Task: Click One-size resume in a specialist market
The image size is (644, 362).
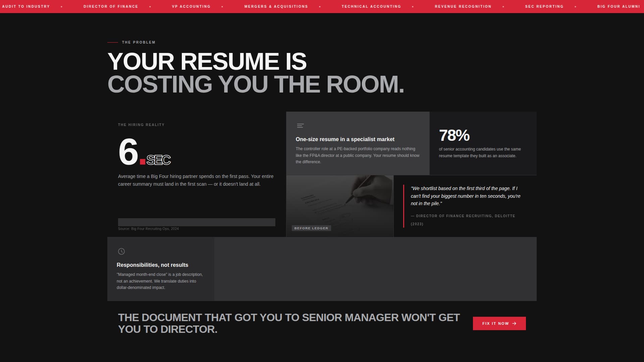Action: (x=345, y=139)
